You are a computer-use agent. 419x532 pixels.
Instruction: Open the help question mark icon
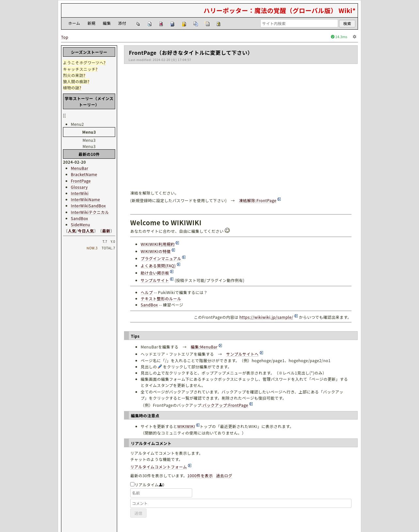pyautogui.click(x=218, y=24)
